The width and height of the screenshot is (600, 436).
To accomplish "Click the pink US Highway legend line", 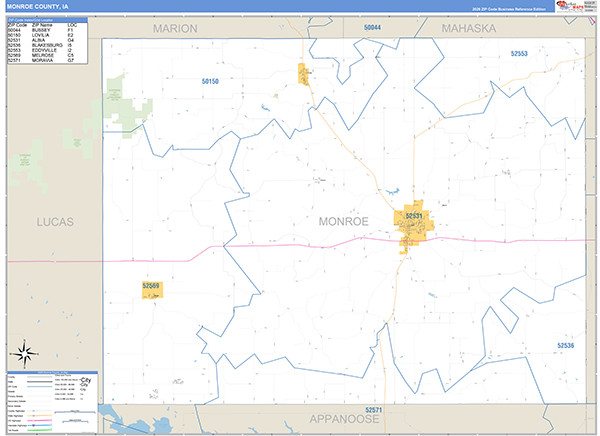I will pos(39,420).
